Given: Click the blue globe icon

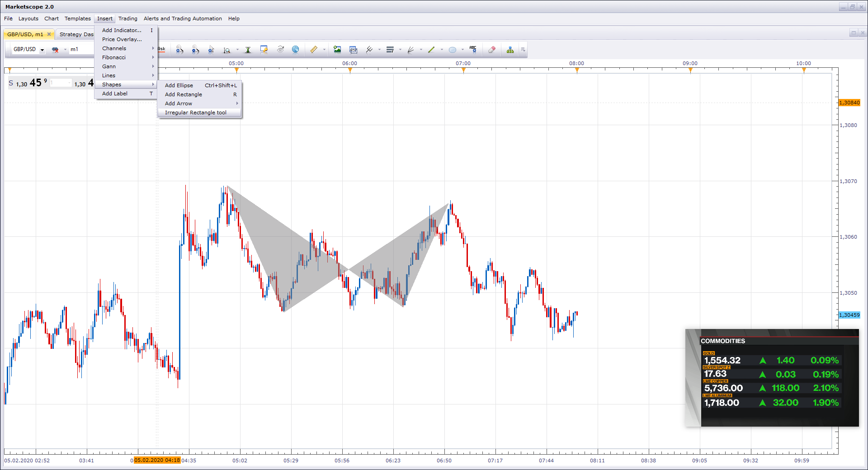Looking at the screenshot, I should [x=295, y=49].
